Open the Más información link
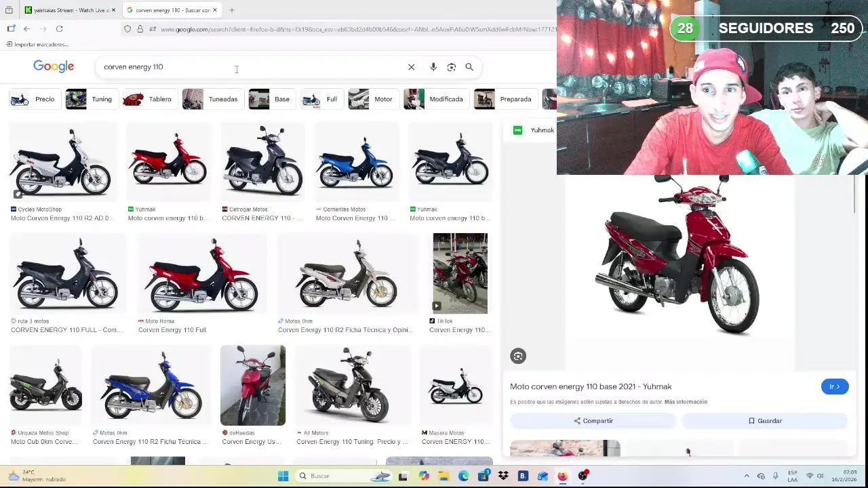 click(686, 402)
